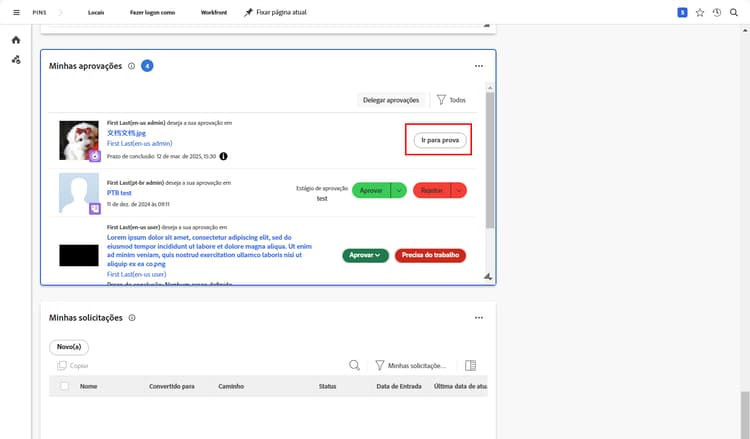Click purple badge on avatar thumbnail

tap(95, 209)
